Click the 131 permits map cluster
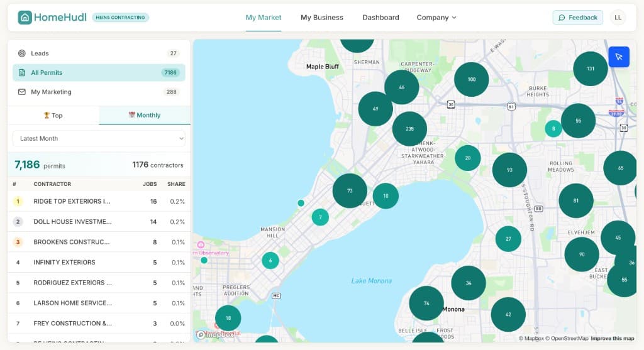Image resolution: width=644 pixels, height=350 pixels. pyautogui.click(x=590, y=68)
